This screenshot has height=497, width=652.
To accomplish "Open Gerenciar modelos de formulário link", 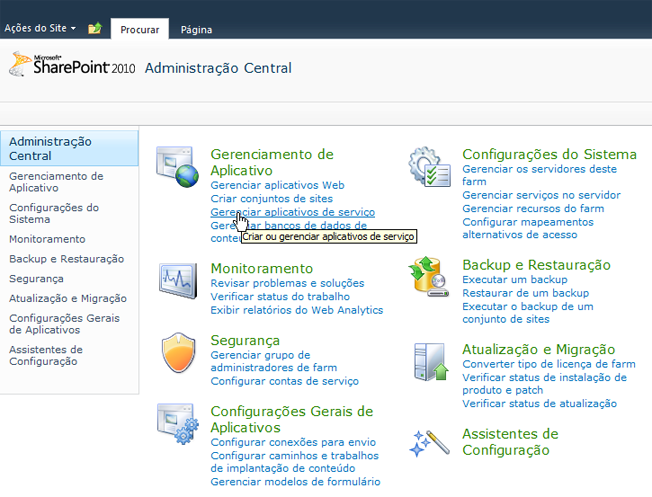I will (295, 482).
